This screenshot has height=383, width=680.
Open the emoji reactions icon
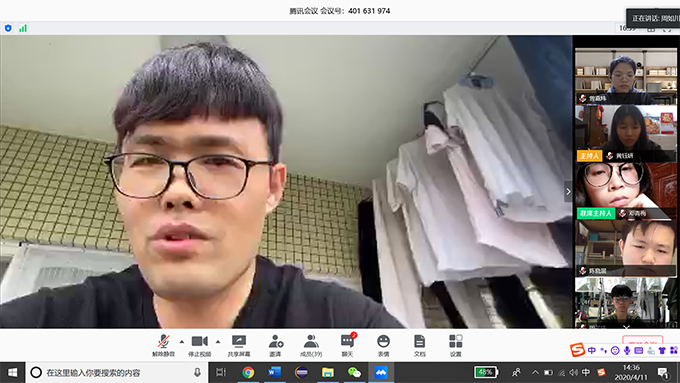383,346
